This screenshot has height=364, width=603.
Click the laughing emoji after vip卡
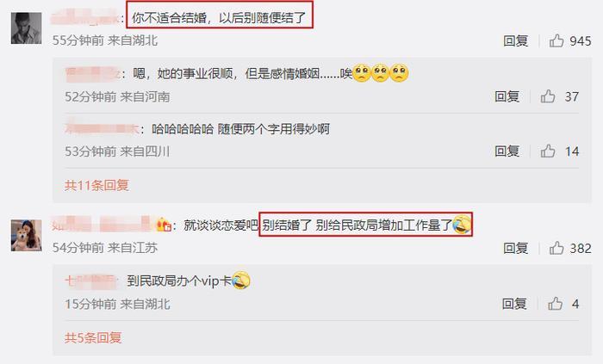(241, 281)
